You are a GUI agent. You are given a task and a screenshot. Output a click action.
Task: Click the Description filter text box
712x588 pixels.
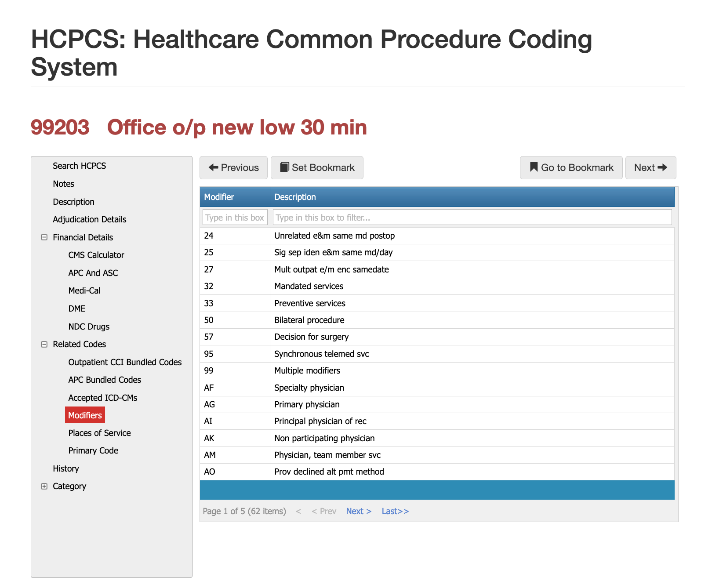click(472, 217)
